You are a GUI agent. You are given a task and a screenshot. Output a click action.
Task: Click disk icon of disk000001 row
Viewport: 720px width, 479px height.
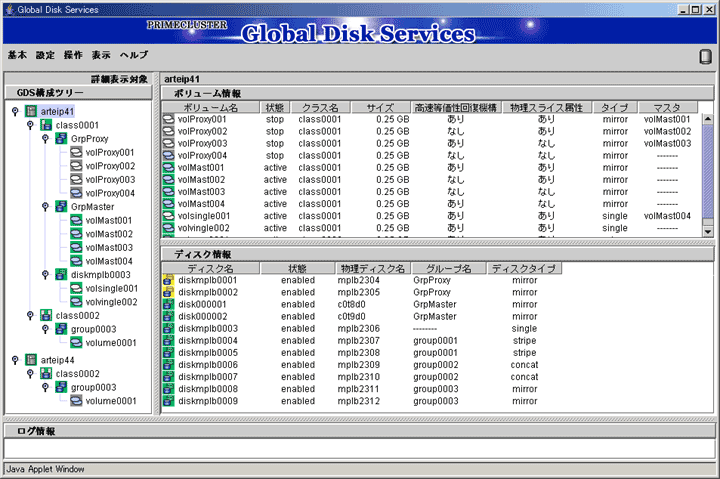pos(169,304)
